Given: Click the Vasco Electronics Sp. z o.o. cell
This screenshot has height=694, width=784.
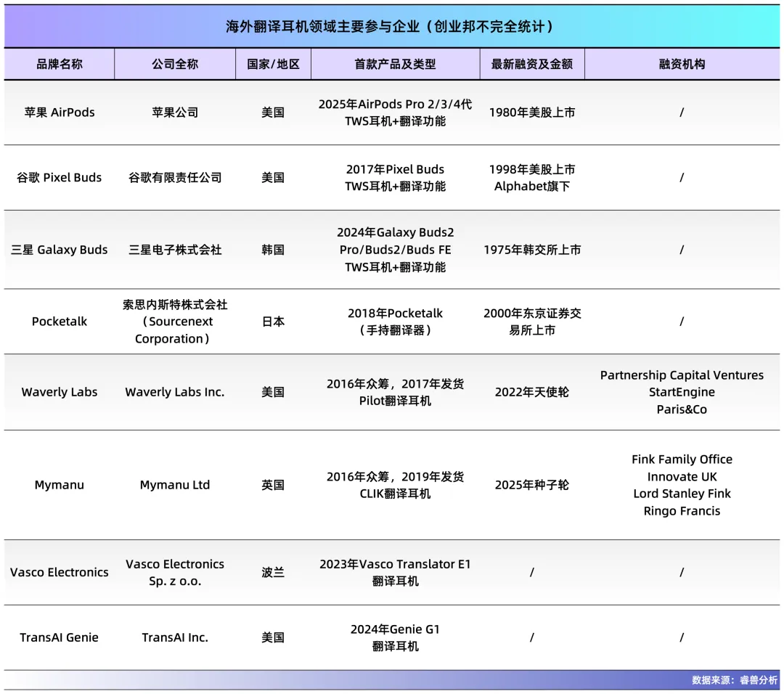Looking at the screenshot, I should click(175, 573).
